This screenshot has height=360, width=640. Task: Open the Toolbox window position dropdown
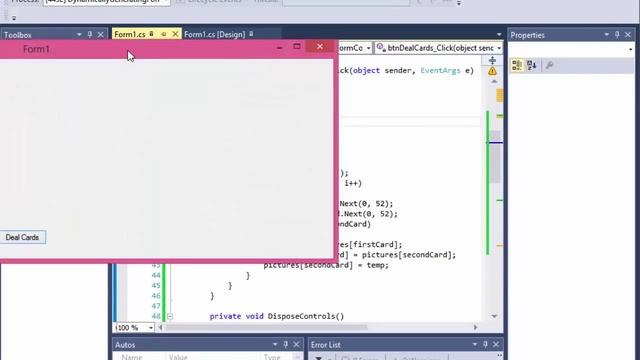click(x=79, y=35)
